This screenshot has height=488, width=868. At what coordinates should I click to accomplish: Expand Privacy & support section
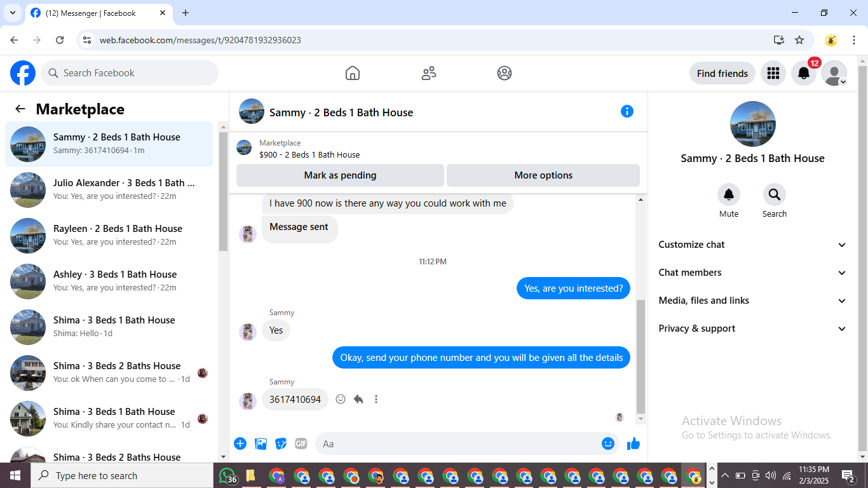click(x=752, y=329)
